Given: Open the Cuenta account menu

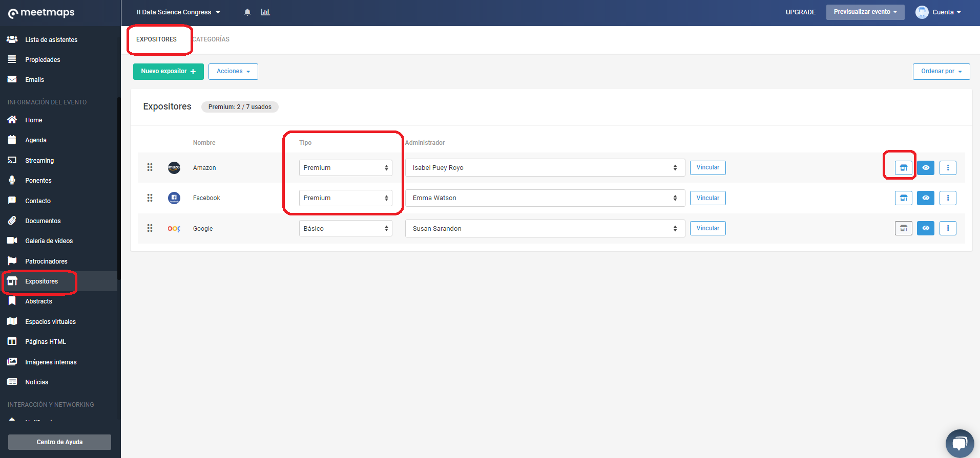Looking at the screenshot, I should [946, 12].
